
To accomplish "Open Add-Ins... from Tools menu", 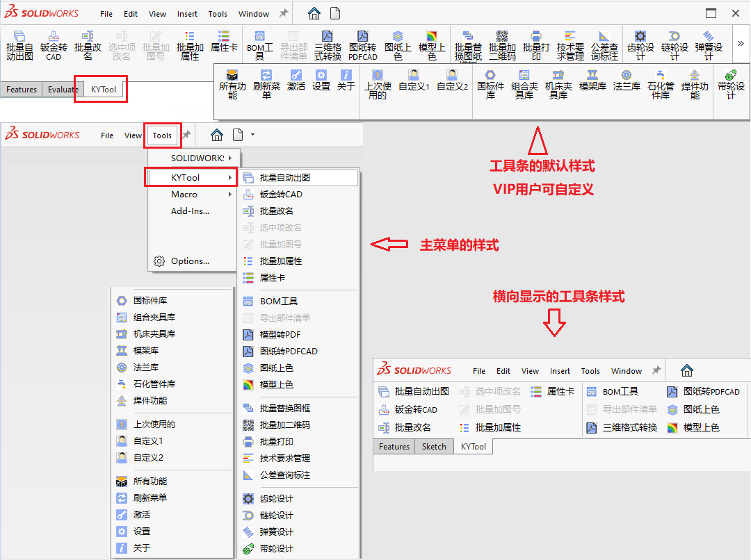I will coord(190,211).
